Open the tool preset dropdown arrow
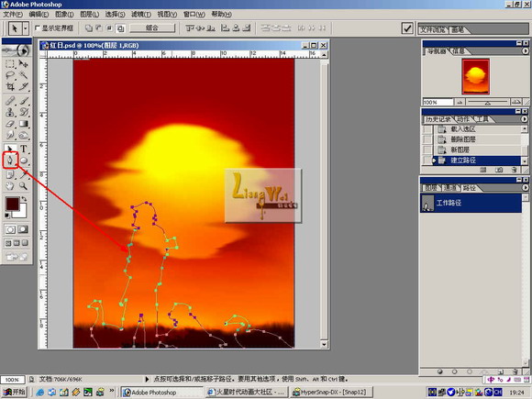Screen dimensions: 532x399 26,28
